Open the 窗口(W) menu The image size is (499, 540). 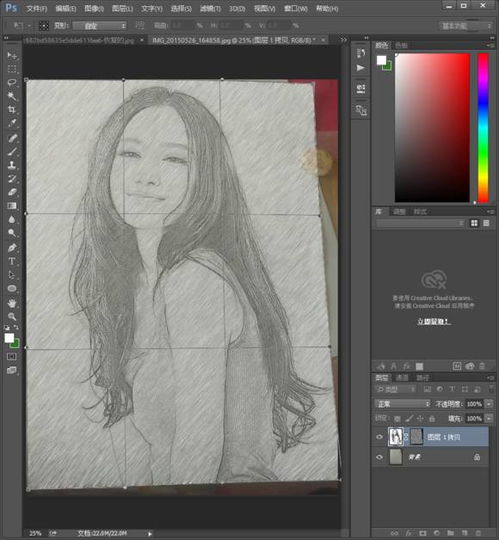(x=295, y=8)
